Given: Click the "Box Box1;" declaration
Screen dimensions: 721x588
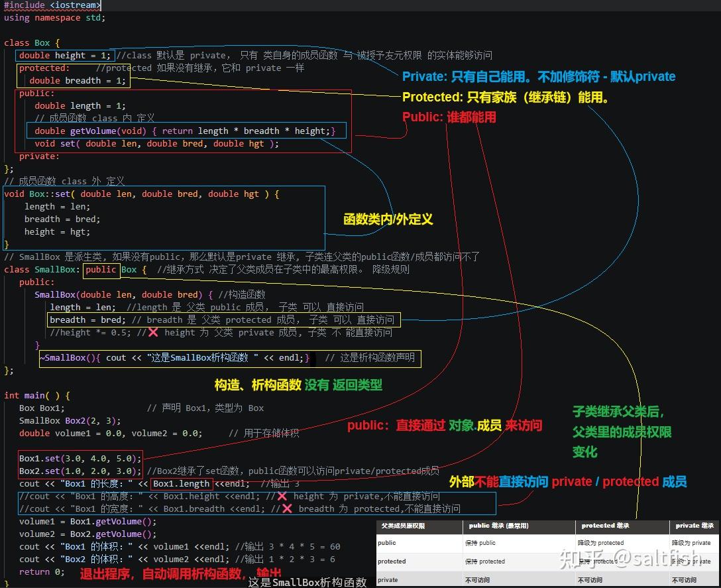Looking at the screenshot, I should click(x=42, y=408).
